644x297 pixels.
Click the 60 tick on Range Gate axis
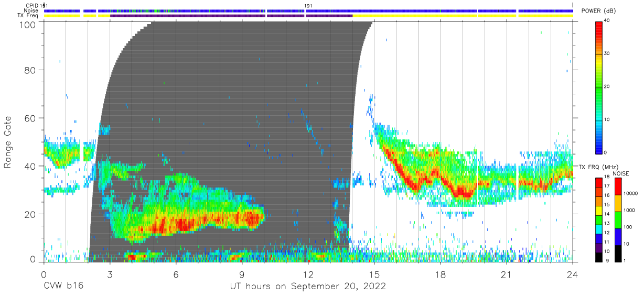(x=30, y=118)
